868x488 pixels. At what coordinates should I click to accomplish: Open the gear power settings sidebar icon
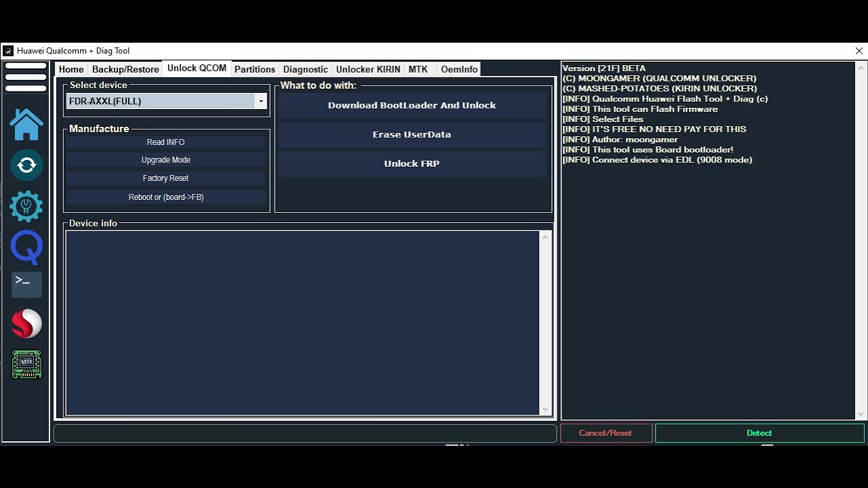(x=26, y=206)
